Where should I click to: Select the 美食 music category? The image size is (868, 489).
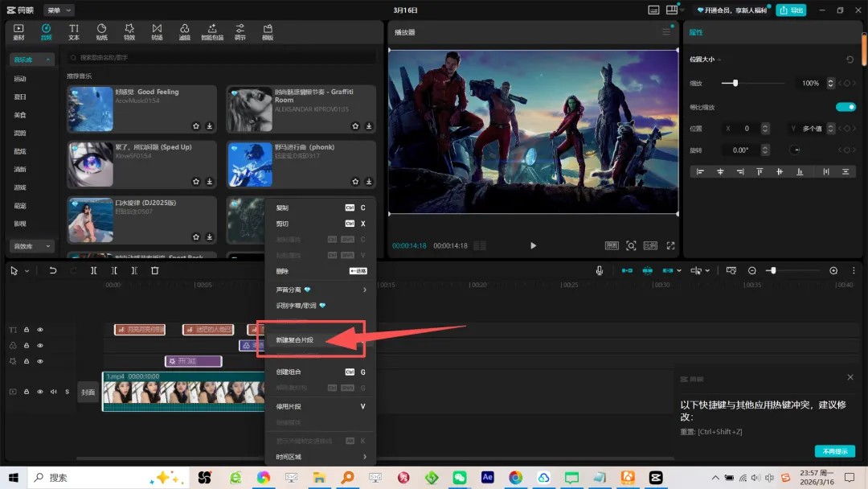pyautogui.click(x=20, y=115)
